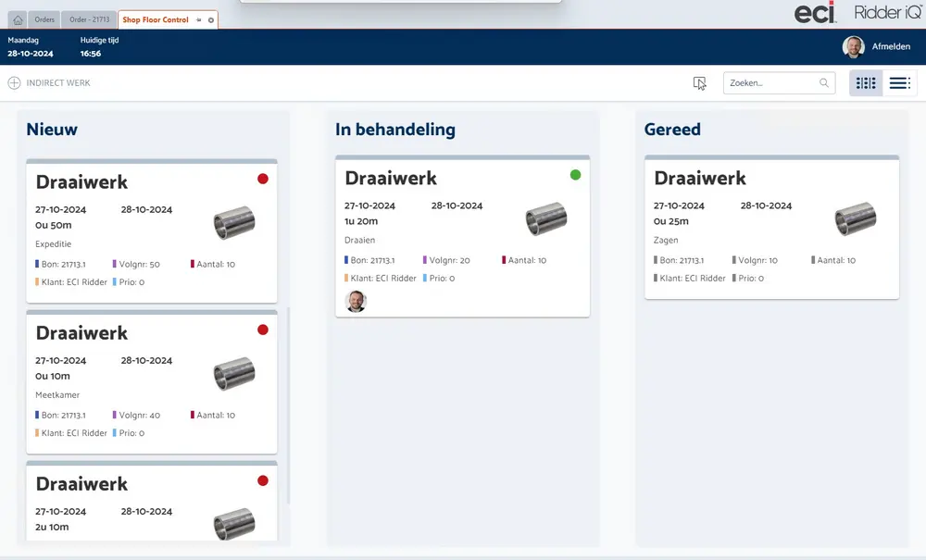The image size is (926, 560).
Task: Click the green status dot on Draaien card
Action: [575, 175]
